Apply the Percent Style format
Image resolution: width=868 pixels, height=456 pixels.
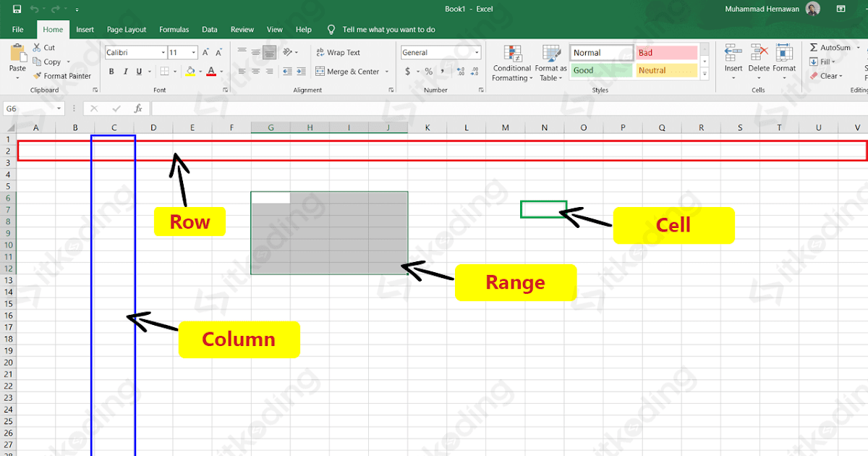click(428, 72)
